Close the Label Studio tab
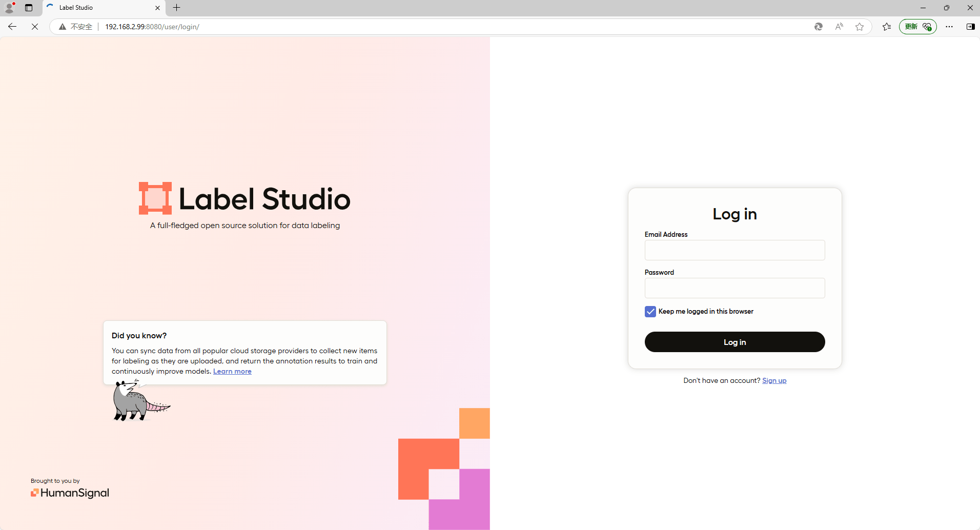The width and height of the screenshot is (980, 530). coord(157,8)
